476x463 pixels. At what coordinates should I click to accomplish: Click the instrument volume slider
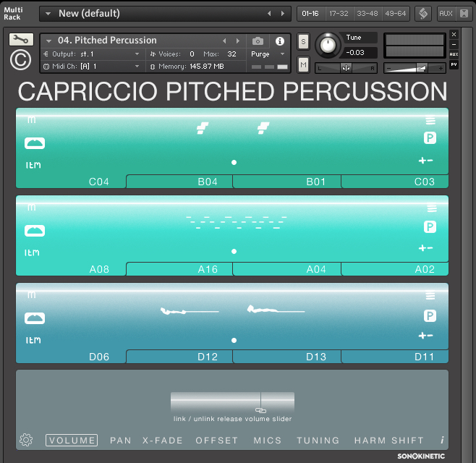click(x=415, y=68)
